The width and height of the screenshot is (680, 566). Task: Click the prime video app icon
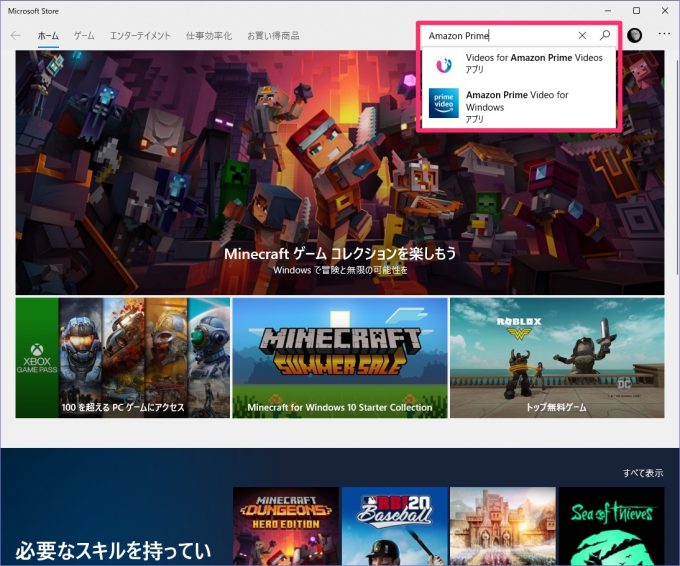[444, 103]
